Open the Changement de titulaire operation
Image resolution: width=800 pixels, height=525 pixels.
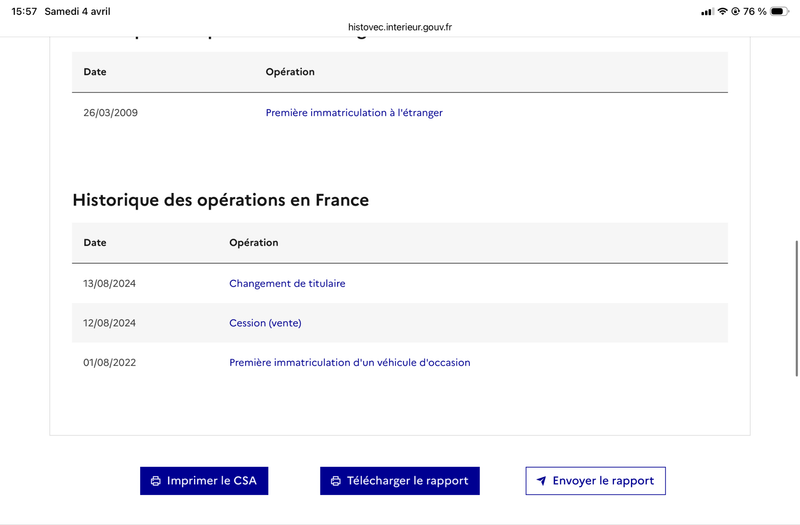tap(287, 284)
